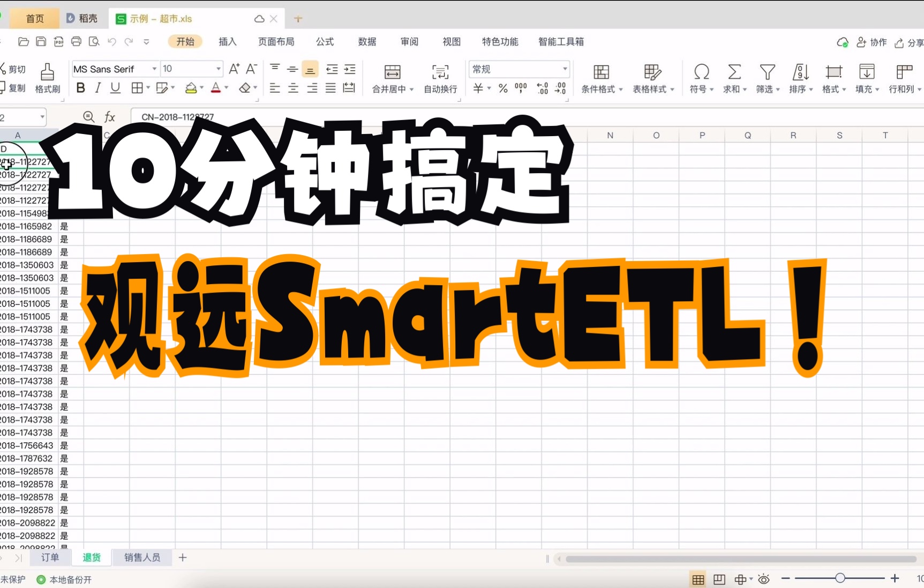Click the Undo arrow
924x588 pixels.
pos(112,42)
